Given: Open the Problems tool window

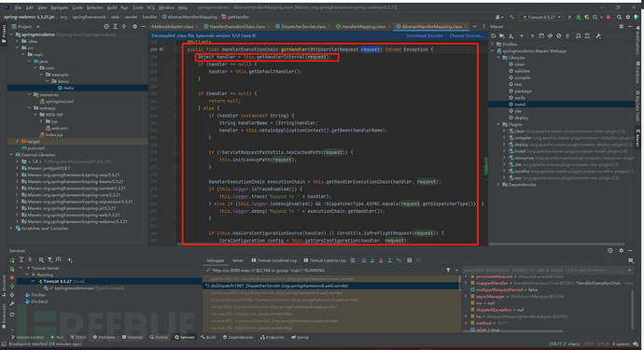Looking at the screenshot, I should 104,337.
